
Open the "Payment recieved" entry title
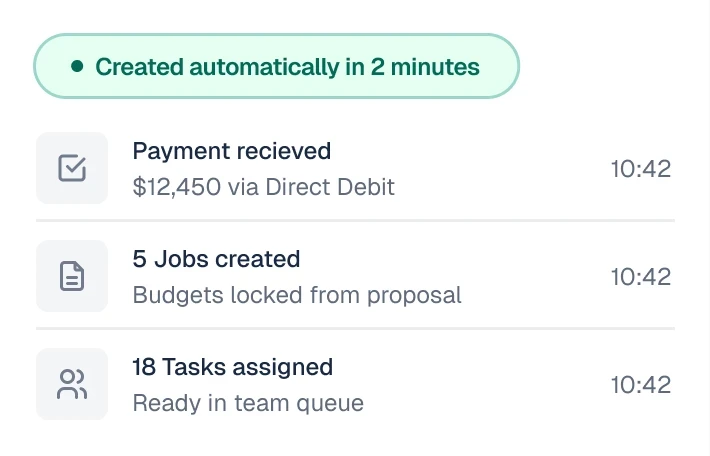(231, 151)
